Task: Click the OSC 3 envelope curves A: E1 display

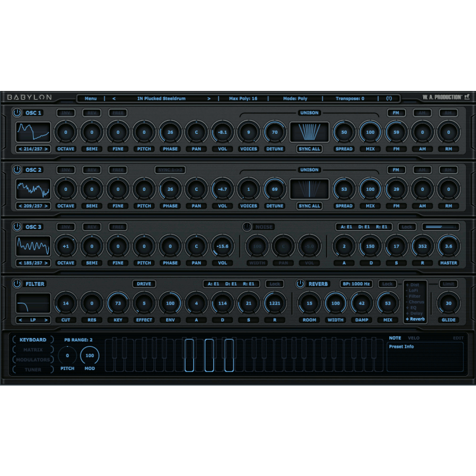Action: tap(364, 227)
